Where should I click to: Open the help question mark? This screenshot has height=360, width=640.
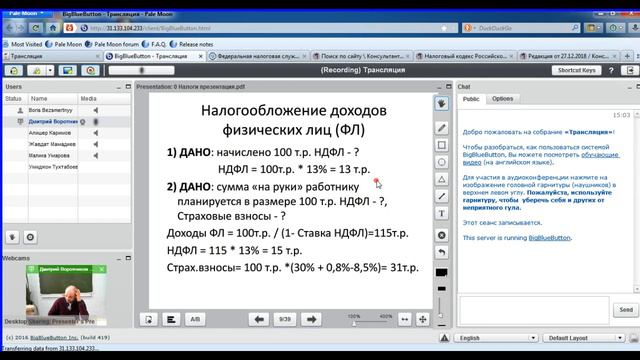click(611, 70)
